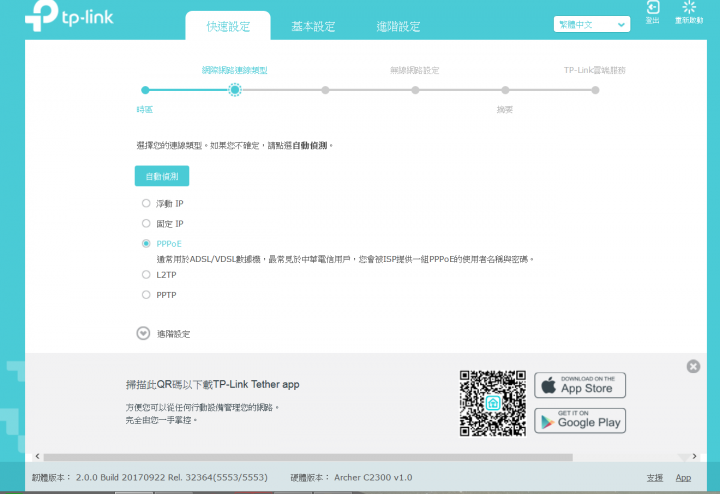
Task: Switch to the 快速設定 tab
Action: click(228, 26)
